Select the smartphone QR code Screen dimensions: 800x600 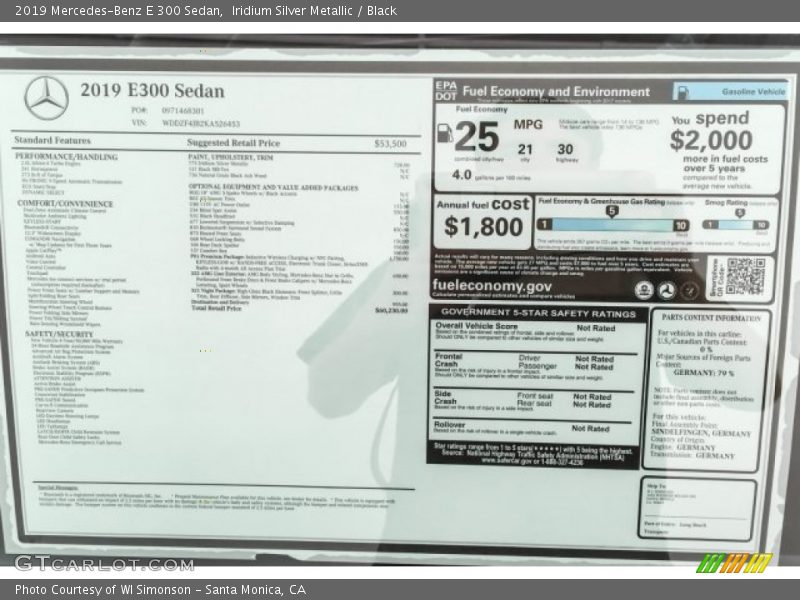pyautogui.click(x=745, y=276)
